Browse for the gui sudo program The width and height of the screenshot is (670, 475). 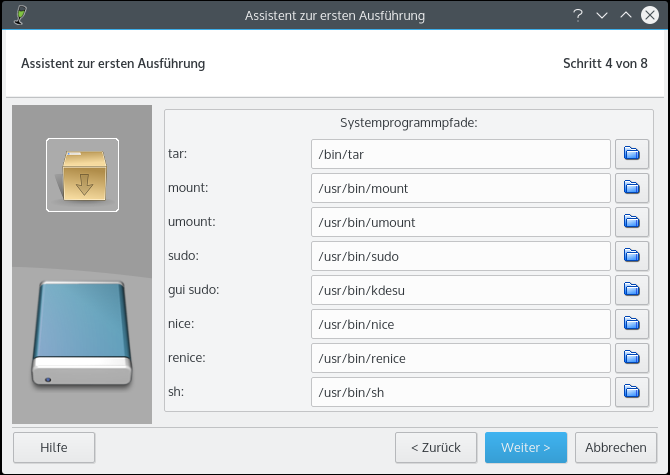[x=631, y=290]
